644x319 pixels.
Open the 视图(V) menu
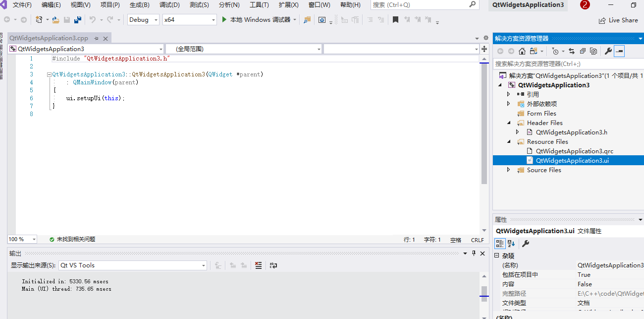coord(81,5)
